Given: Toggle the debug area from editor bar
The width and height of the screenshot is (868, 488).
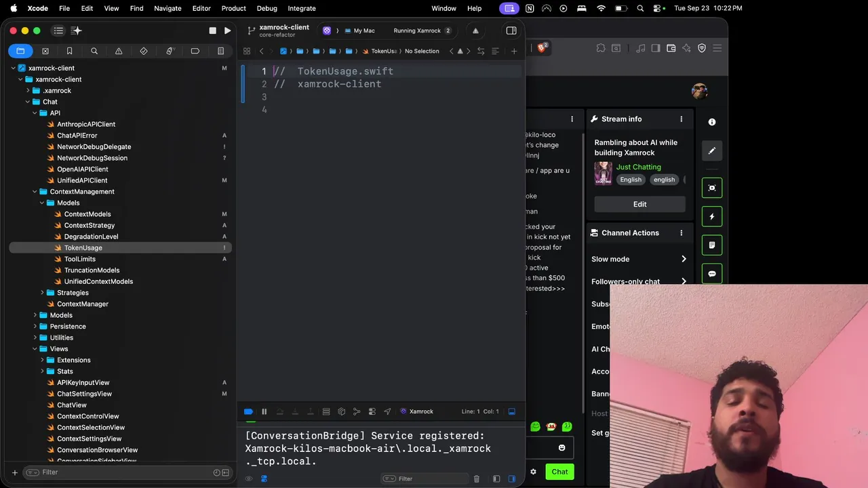Looking at the screenshot, I should click(x=512, y=411).
